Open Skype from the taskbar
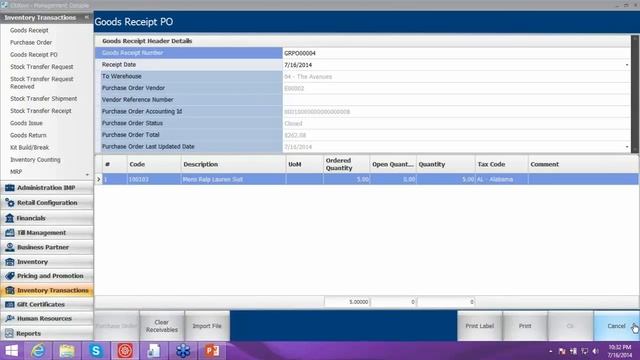 tap(96, 351)
